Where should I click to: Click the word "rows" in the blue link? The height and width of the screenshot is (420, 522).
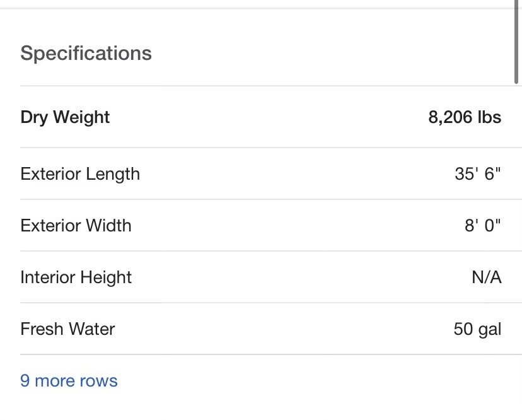[x=98, y=381]
